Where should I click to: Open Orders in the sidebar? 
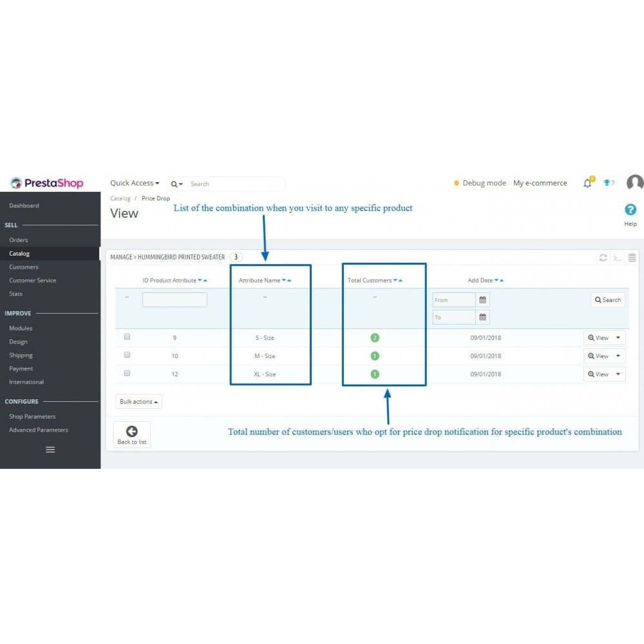click(19, 240)
